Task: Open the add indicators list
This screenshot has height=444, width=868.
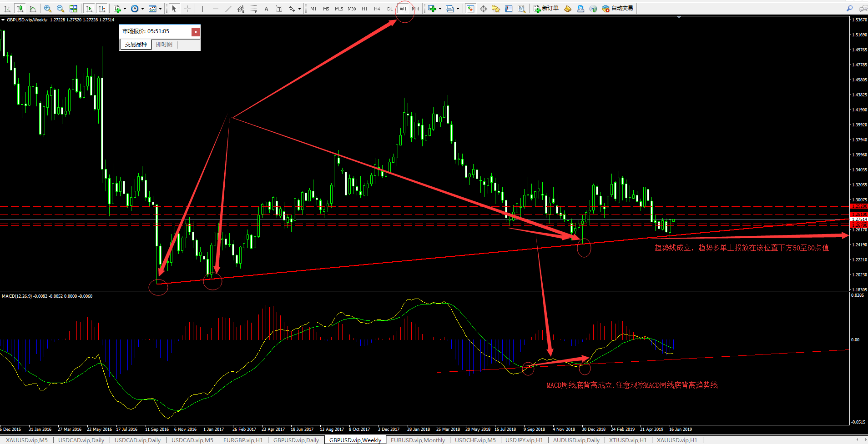Action: (117, 9)
